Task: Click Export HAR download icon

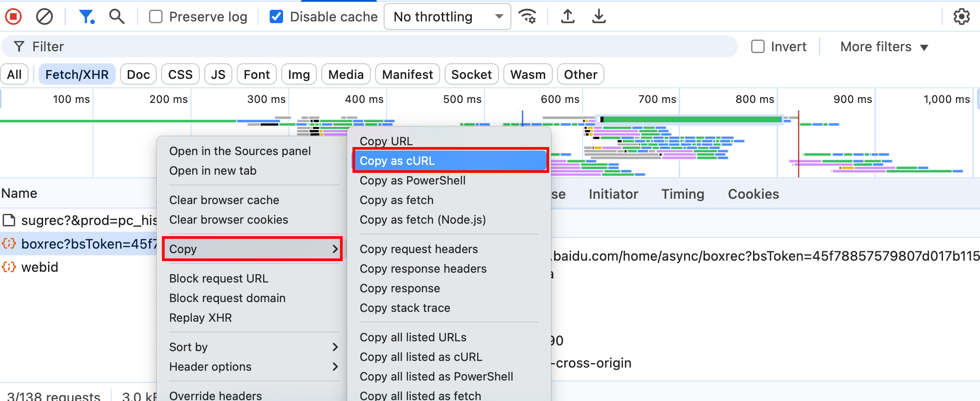Action: [599, 17]
